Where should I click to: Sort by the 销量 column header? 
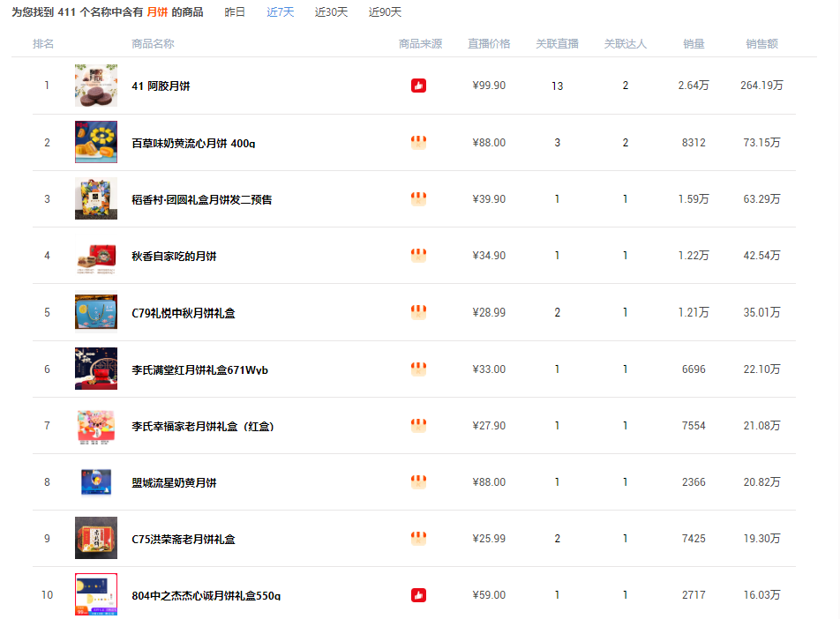694,44
